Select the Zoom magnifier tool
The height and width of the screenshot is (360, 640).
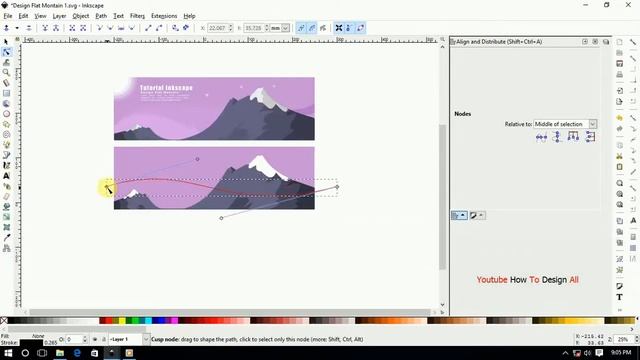point(6,72)
